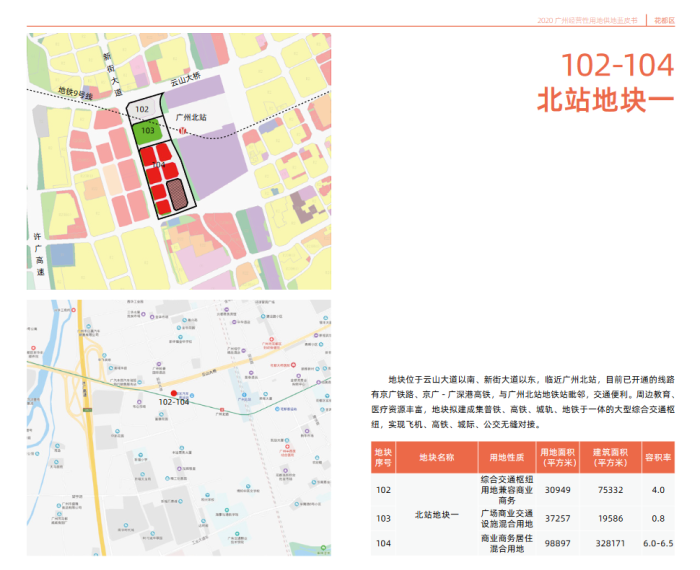Click the blue square plot near 许广高速
700x570 pixels.
[x=64, y=254]
